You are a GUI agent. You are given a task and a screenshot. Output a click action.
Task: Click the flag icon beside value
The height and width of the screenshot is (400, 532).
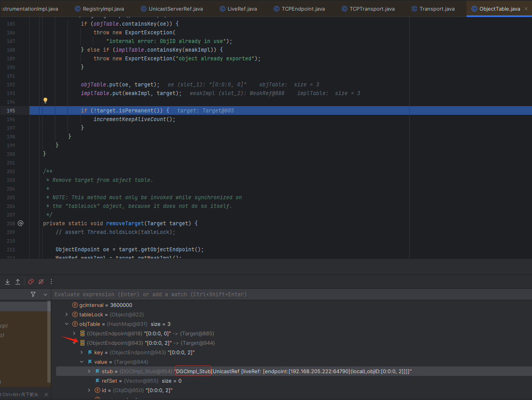coord(90,362)
